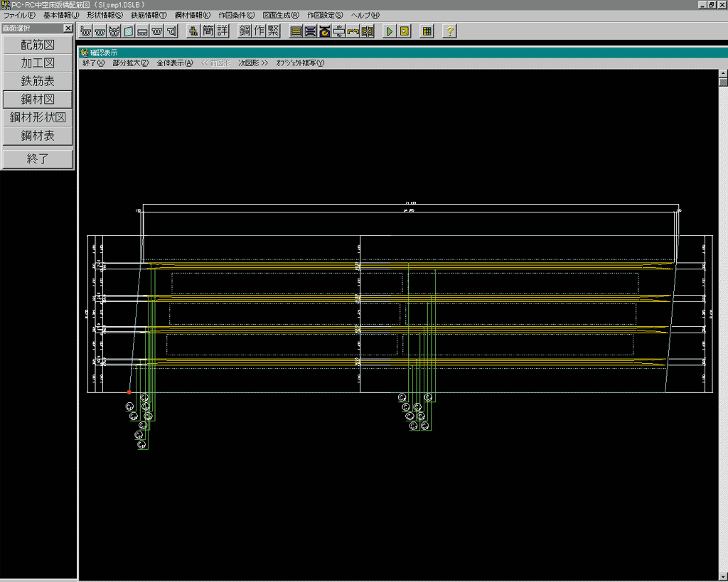Open the 作図条件 menu
728x582 pixels.
(236, 15)
